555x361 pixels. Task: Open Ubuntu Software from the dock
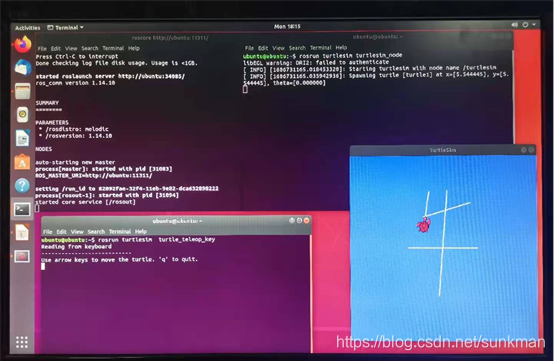pyautogui.click(x=22, y=162)
